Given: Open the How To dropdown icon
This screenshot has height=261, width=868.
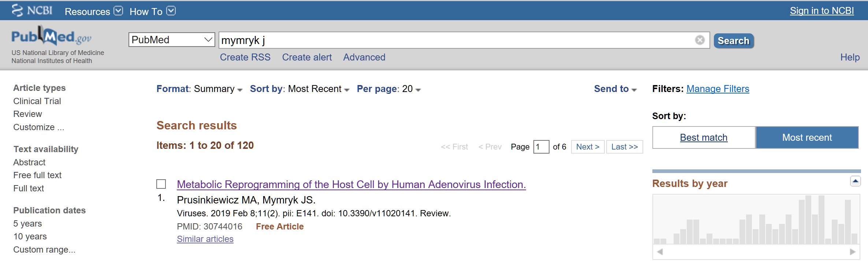Looking at the screenshot, I should point(171,11).
